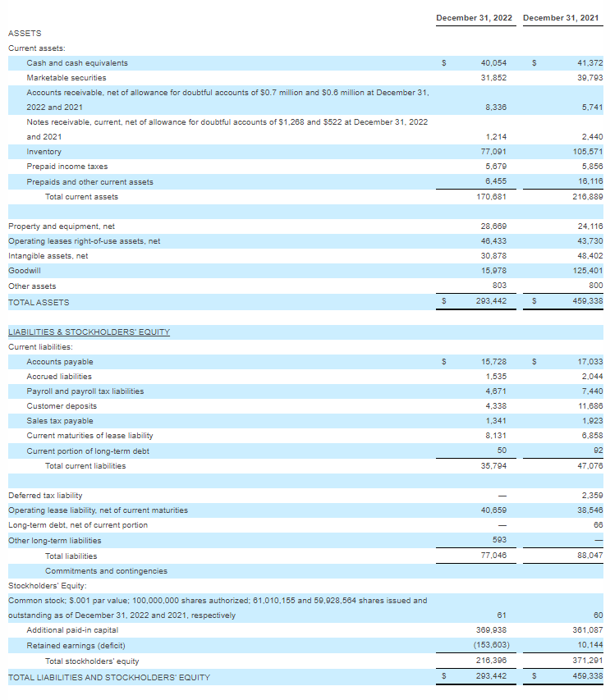Viewport: 610px width, 700px height.
Task: Select the Goodwill row label
Action: point(24,271)
